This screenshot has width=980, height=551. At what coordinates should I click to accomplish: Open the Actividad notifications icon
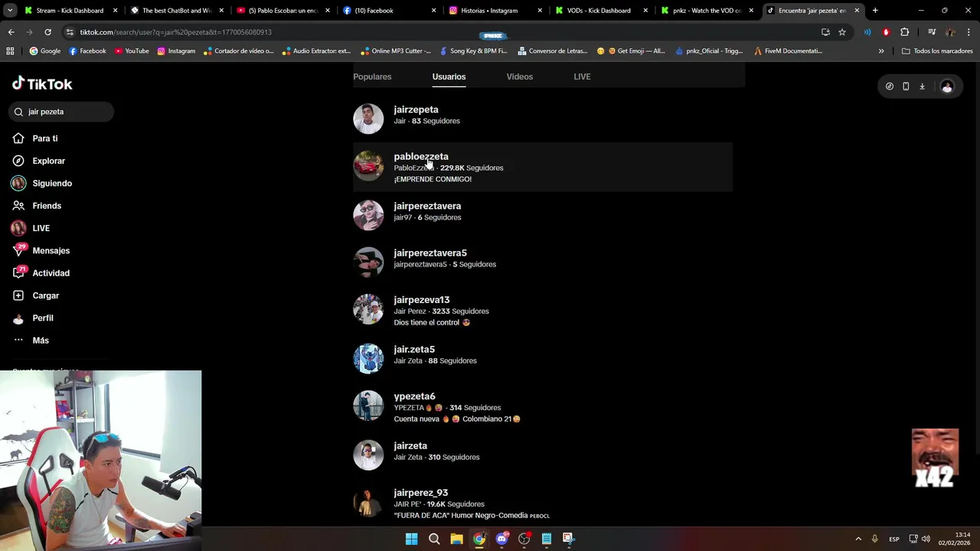pos(18,272)
